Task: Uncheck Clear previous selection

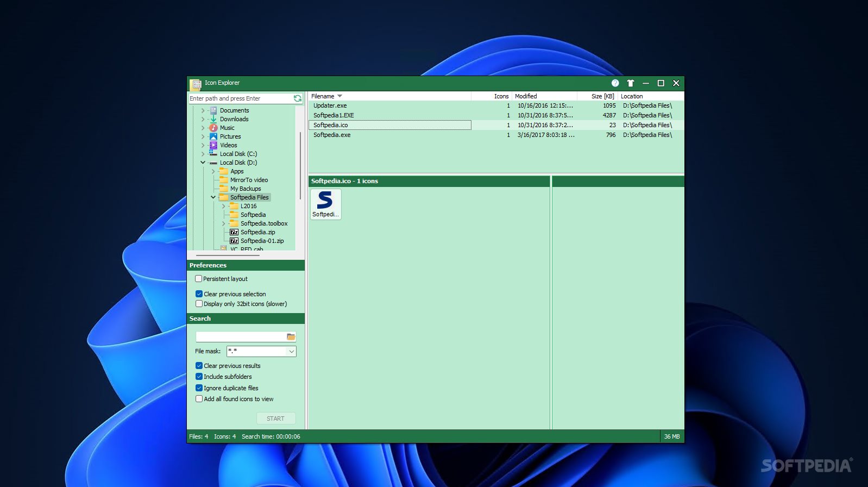Action: [199, 294]
